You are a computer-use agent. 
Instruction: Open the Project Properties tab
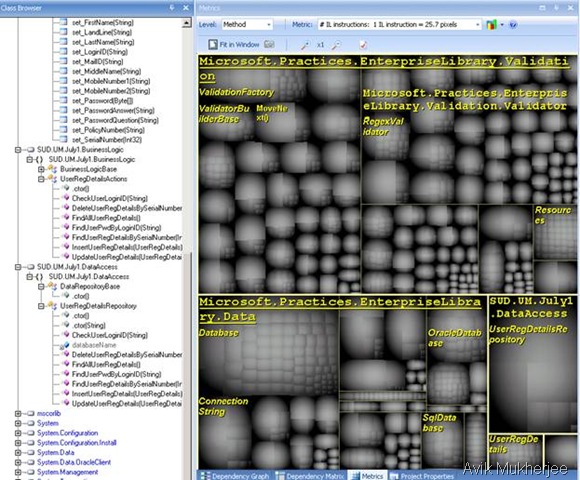pos(423,476)
